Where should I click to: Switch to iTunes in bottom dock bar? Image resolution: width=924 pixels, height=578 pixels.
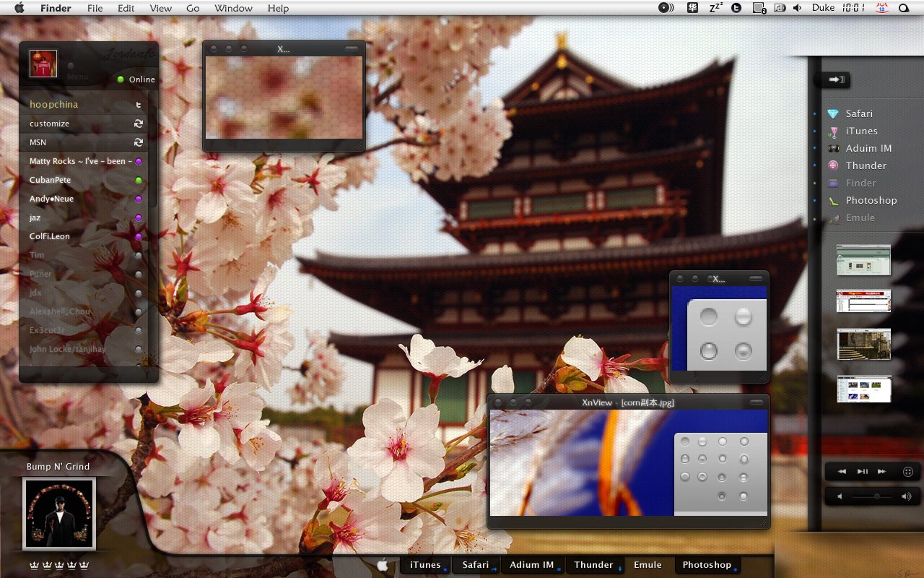click(x=426, y=565)
